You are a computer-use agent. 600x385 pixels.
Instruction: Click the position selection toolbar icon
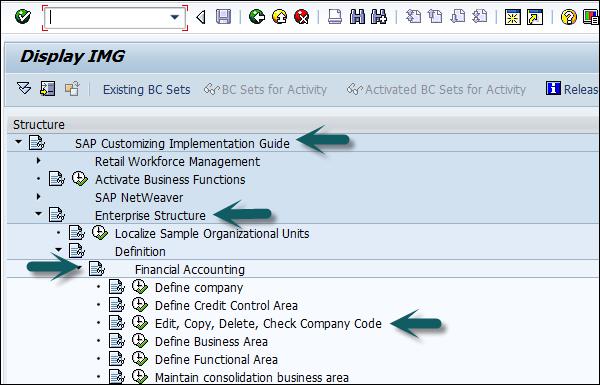47,89
